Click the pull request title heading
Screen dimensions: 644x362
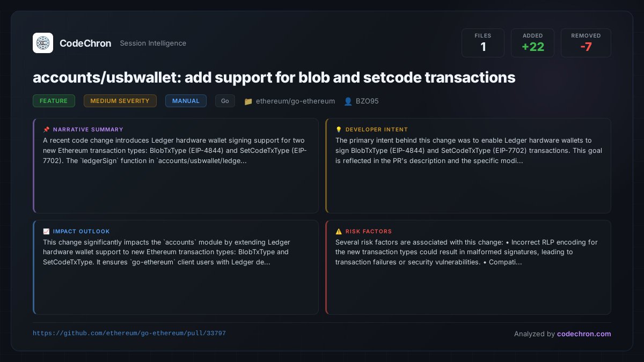pyautogui.click(x=274, y=77)
